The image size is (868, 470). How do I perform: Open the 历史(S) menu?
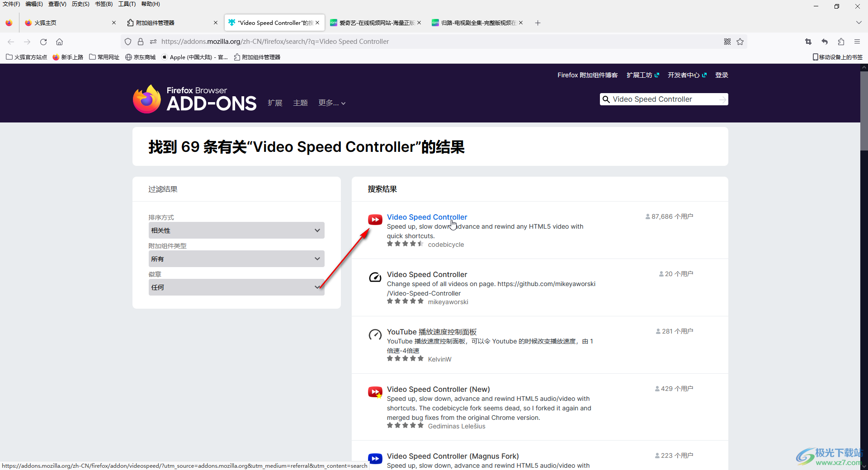[x=80, y=4]
